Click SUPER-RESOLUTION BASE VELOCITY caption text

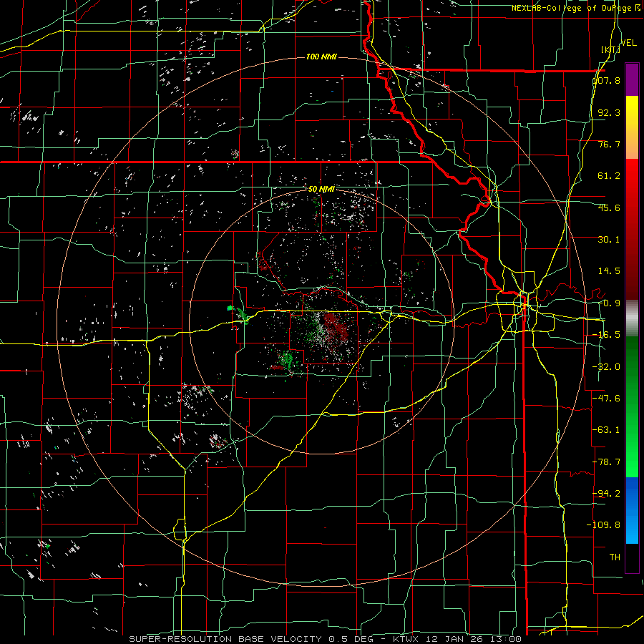pos(225,639)
